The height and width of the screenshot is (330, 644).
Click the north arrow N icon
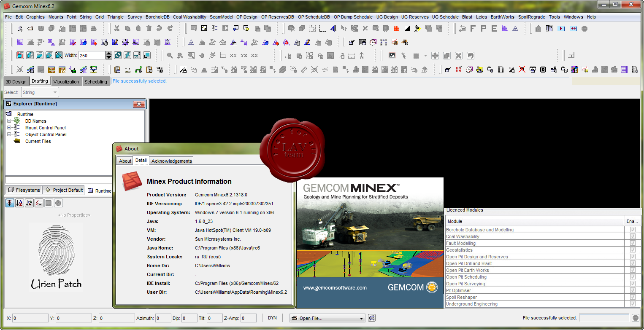[362, 56]
